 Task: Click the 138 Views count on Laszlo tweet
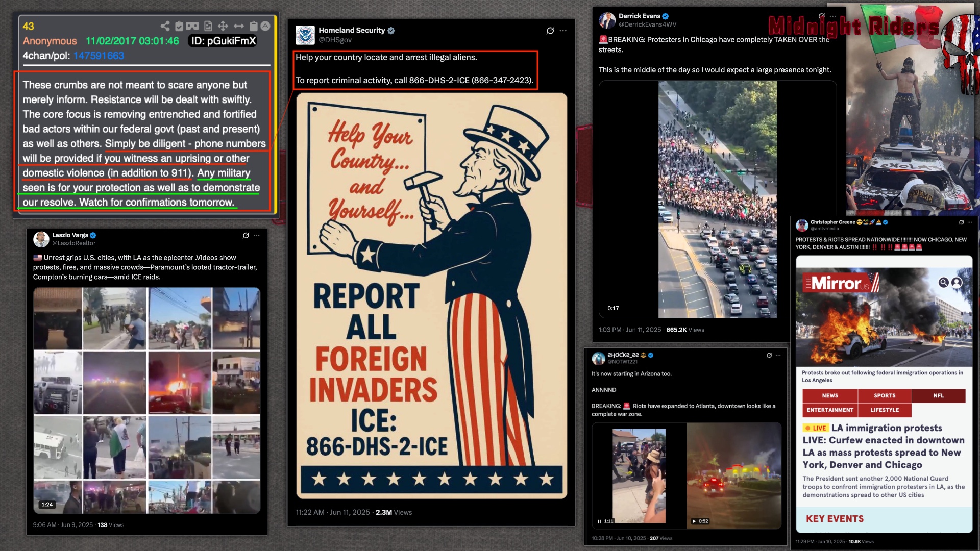(111, 525)
